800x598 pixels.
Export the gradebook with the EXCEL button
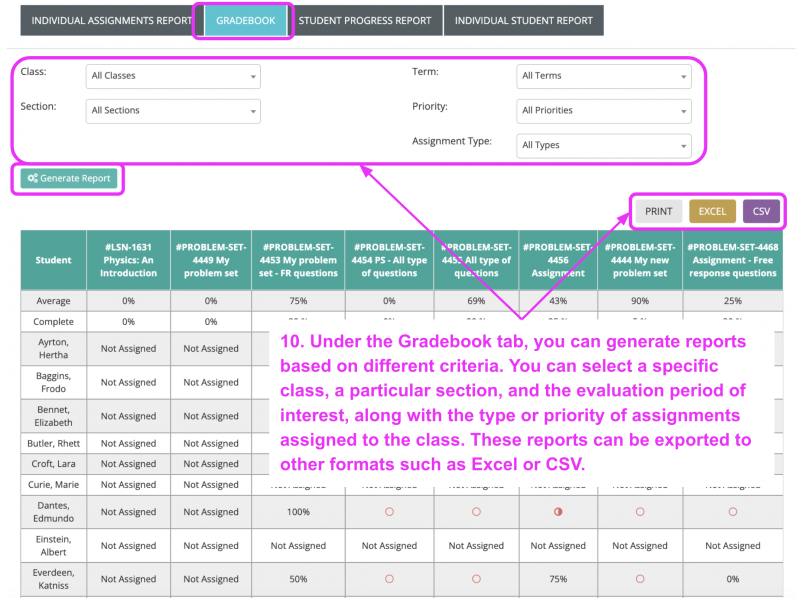(712, 211)
